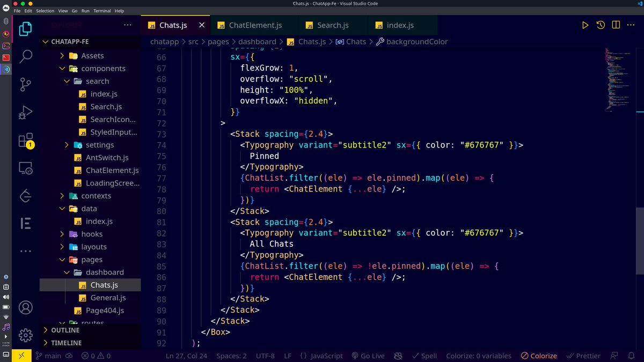The image size is (644, 362).
Task: Open the Remote Explorer panel
Action: point(25,168)
